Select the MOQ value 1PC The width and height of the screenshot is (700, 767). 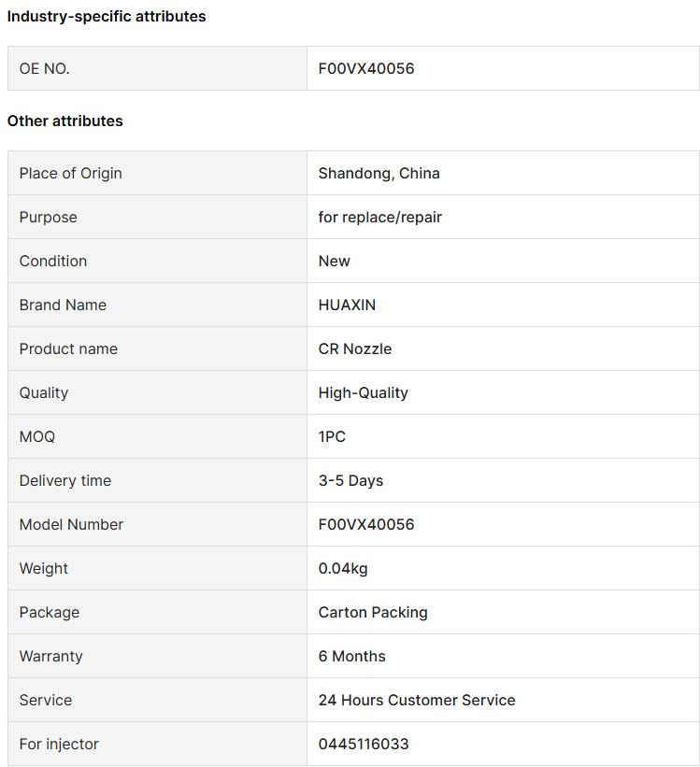332,436
